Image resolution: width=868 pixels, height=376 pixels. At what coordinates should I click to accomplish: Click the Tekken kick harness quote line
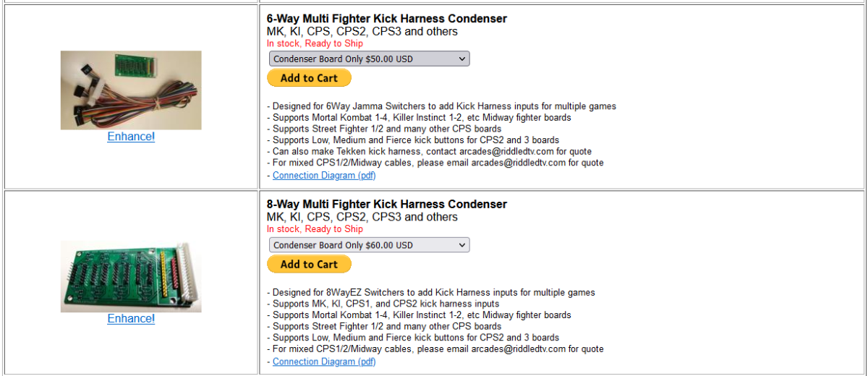tap(429, 152)
